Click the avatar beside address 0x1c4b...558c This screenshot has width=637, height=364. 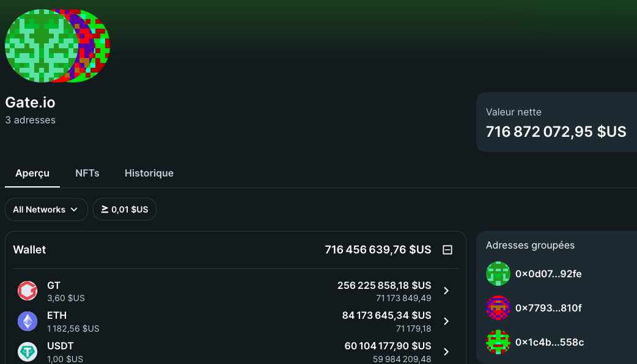(498, 342)
